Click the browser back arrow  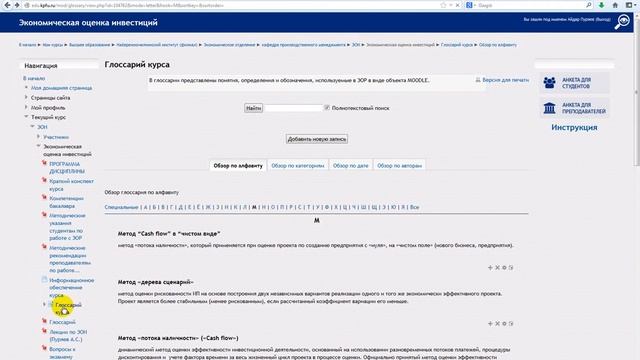point(7,5)
